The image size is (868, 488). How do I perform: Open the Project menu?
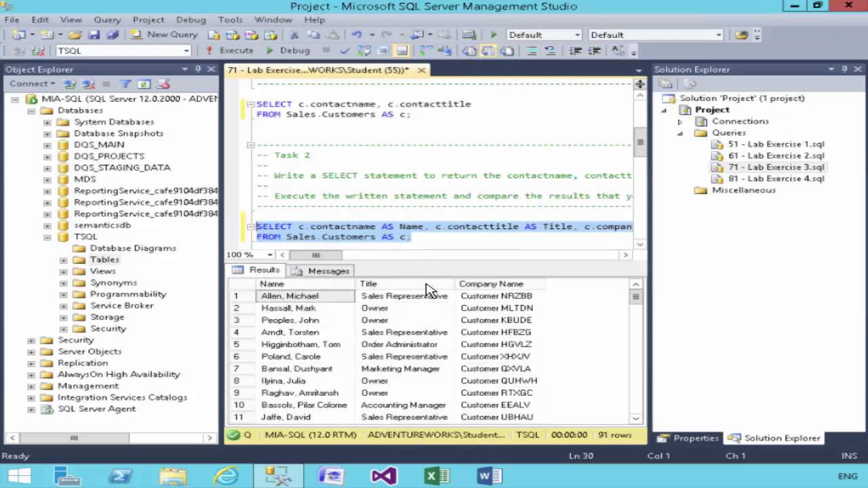coord(149,20)
